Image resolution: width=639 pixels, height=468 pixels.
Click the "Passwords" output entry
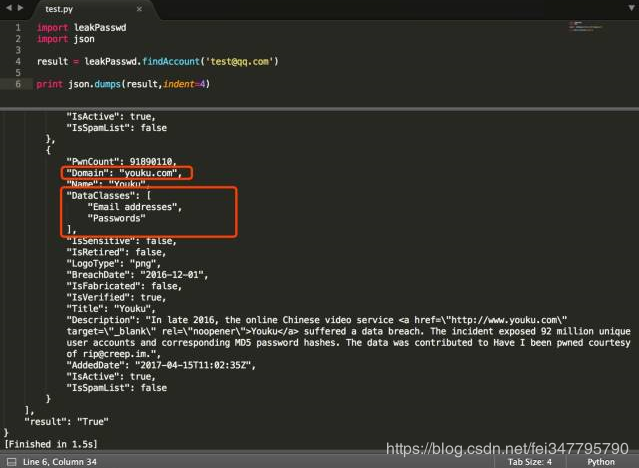tap(117, 219)
